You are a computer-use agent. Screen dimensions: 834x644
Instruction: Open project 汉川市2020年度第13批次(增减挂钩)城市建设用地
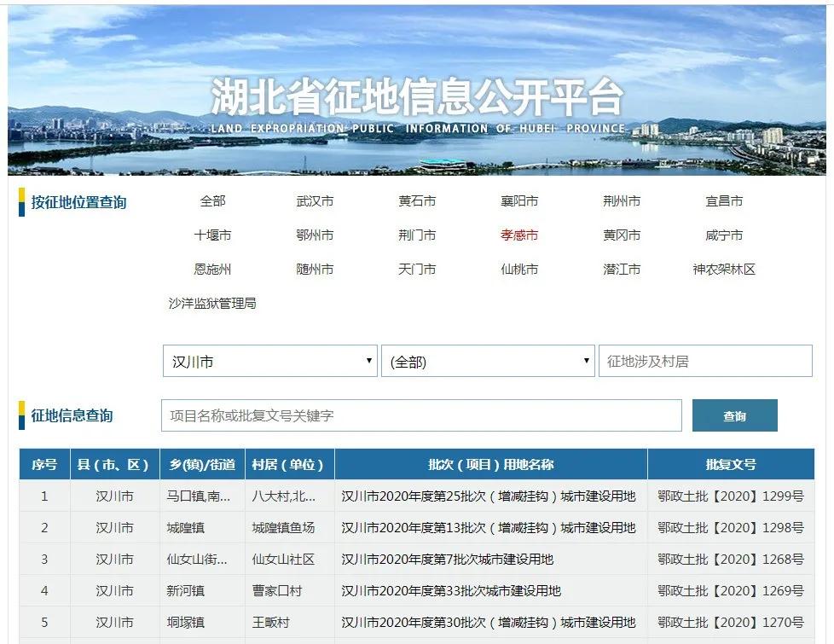489,527
